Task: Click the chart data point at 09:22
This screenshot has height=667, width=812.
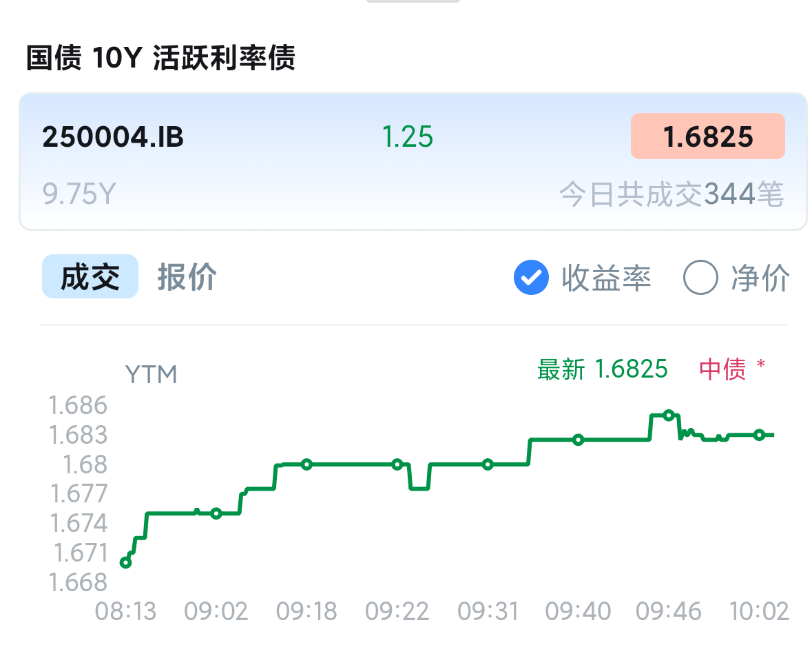Action: [397, 464]
